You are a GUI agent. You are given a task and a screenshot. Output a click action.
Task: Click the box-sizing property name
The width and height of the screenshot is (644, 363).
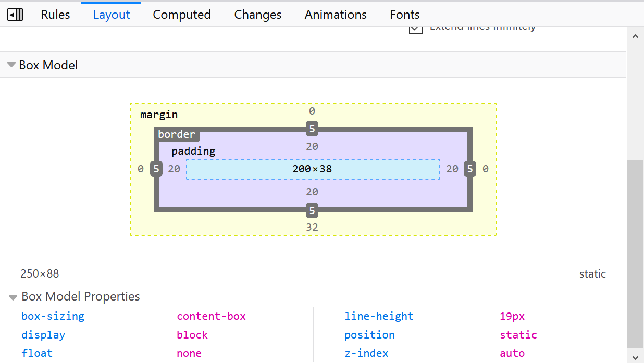53,316
